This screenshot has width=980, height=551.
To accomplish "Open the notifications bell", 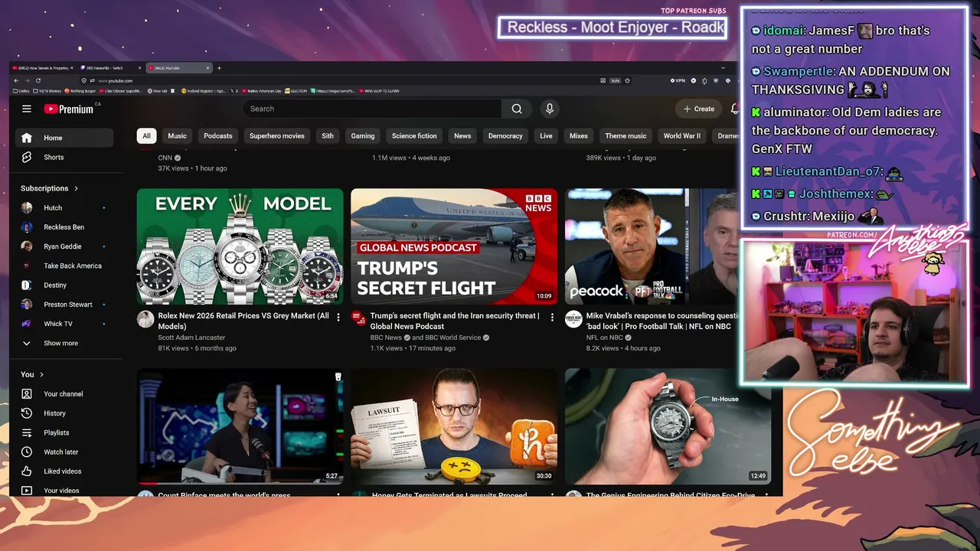I will [x=734, y=109].
